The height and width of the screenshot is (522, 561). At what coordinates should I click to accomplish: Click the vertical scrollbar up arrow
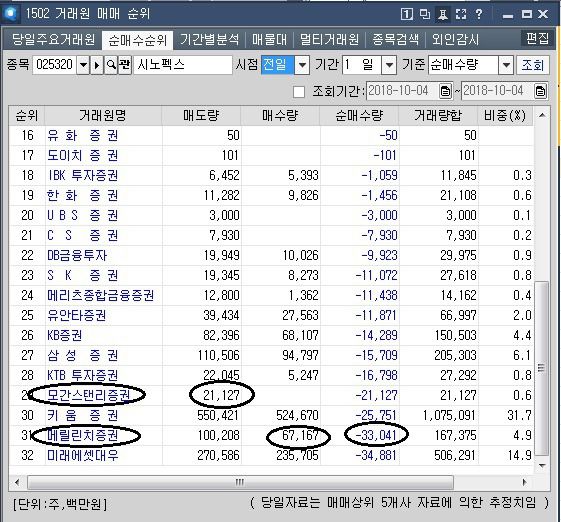tap(542, 115)
